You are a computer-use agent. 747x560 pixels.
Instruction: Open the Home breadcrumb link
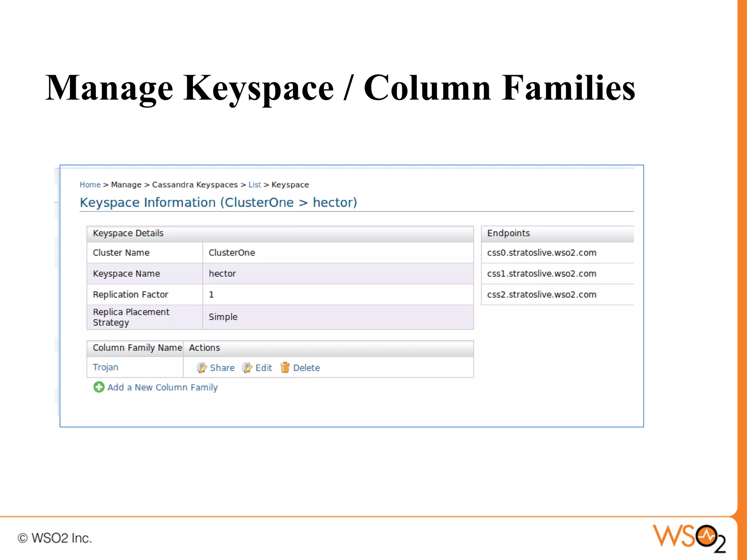tap(90, 184)
